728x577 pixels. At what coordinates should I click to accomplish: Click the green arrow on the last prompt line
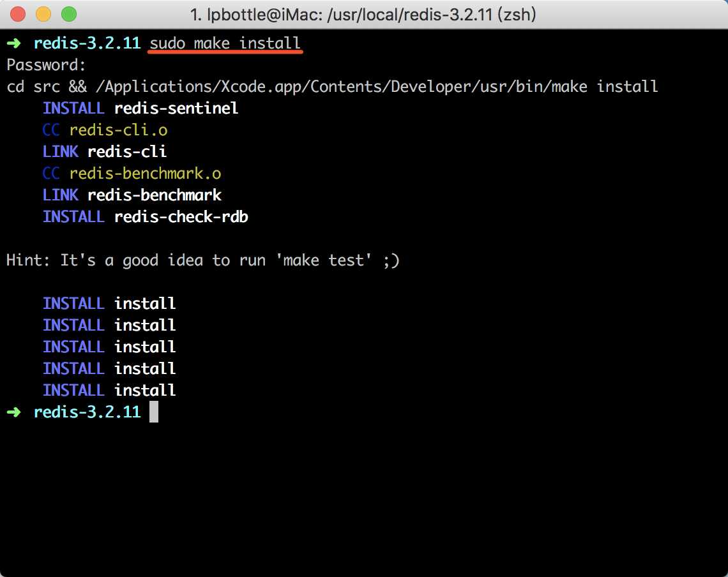(14, 412)
